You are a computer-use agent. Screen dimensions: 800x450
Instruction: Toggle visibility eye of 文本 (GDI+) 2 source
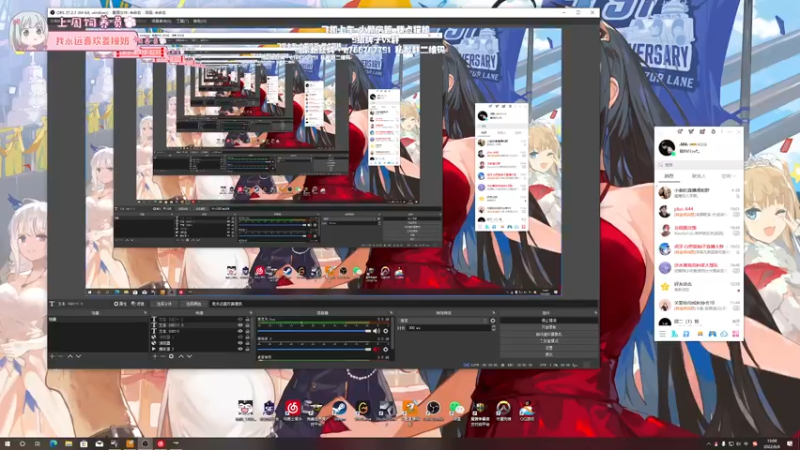tap(240, 319)
